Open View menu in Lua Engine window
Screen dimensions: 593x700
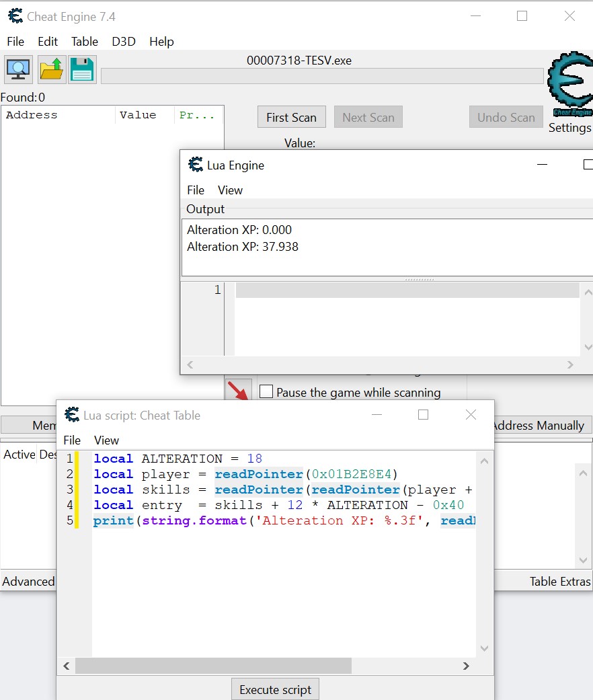tap(230, 190)
